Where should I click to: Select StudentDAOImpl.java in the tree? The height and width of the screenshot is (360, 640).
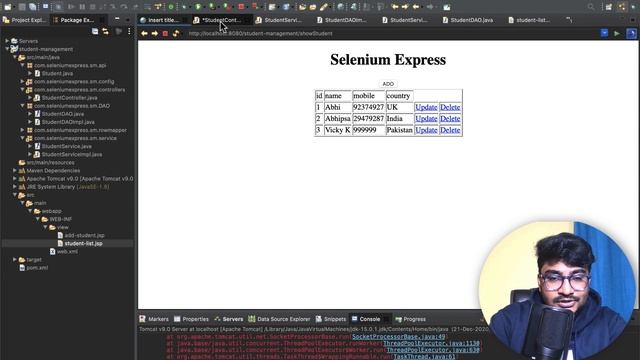[x=68, y=122]
